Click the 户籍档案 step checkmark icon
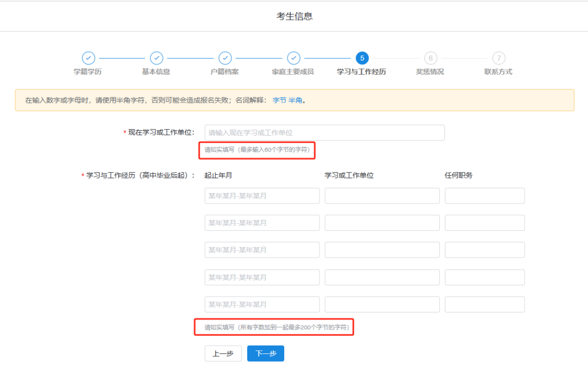Image resolution: width=588 pixels, height=373 pixels. coord(225,58)
